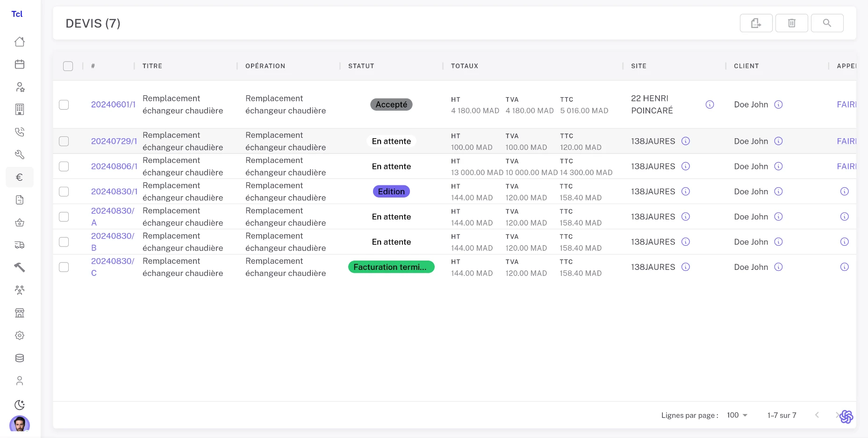This screenshot has width=868, height=438.
Task: Open the rows per page dropdown
Action: coord(737,415)
